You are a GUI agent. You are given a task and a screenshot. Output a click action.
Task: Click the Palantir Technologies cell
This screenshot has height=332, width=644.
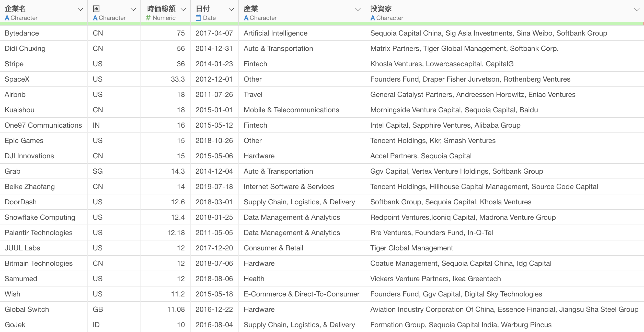click(x=44, y=233)
